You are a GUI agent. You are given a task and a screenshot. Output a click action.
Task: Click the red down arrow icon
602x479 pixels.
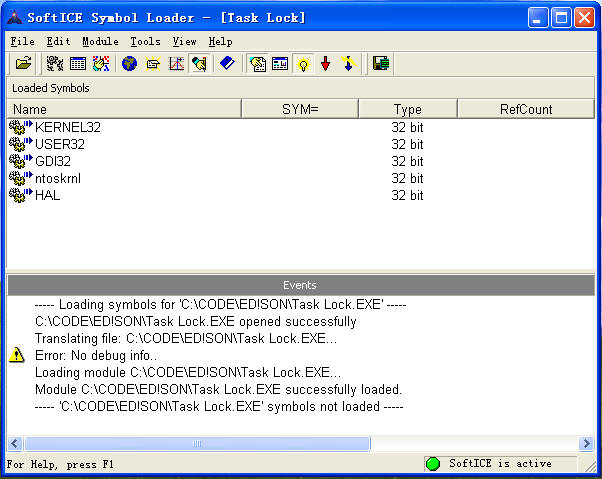(326, 63)
